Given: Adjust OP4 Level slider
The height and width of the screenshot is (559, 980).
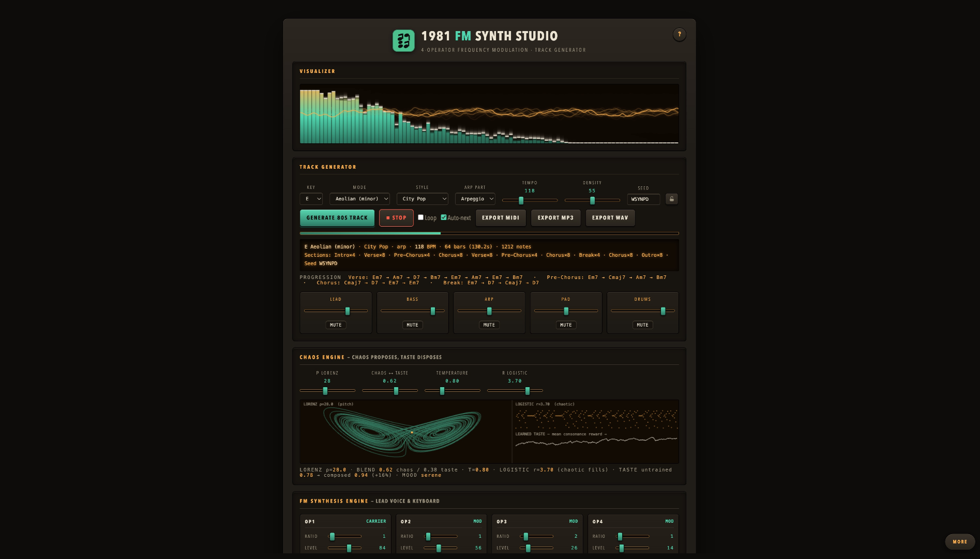Looking at the screenshot, I should point(632,548).
